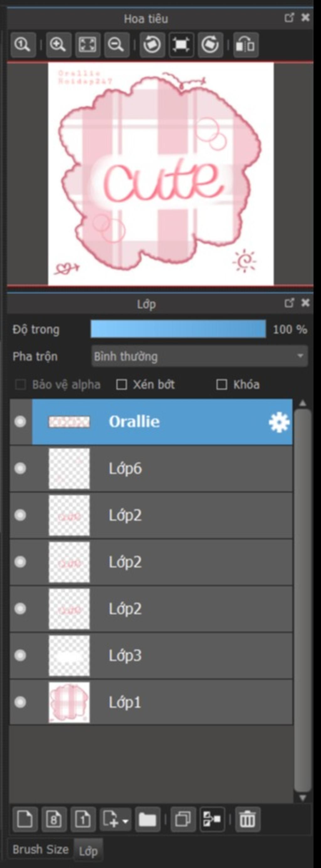Open settings gear for Orallie layer
The width and height of the screenshot is (321, 868).
[279, 422]
